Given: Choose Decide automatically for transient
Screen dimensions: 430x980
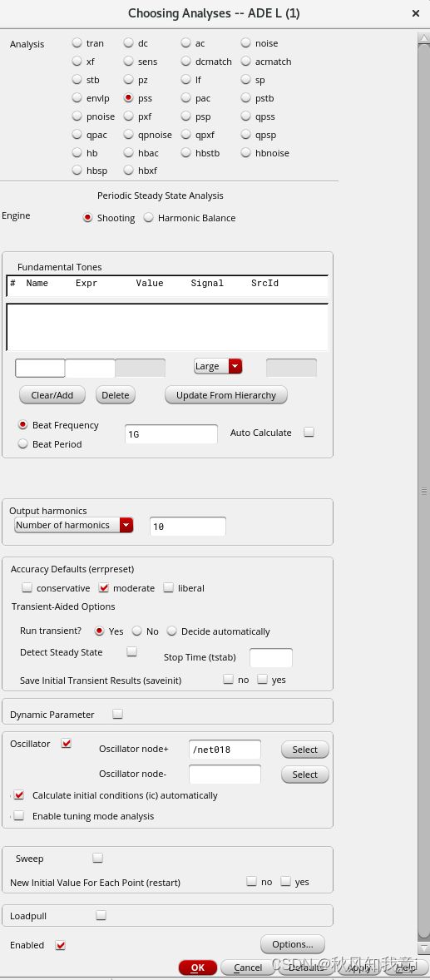Looking at the screenshot, I should point(171,631).
